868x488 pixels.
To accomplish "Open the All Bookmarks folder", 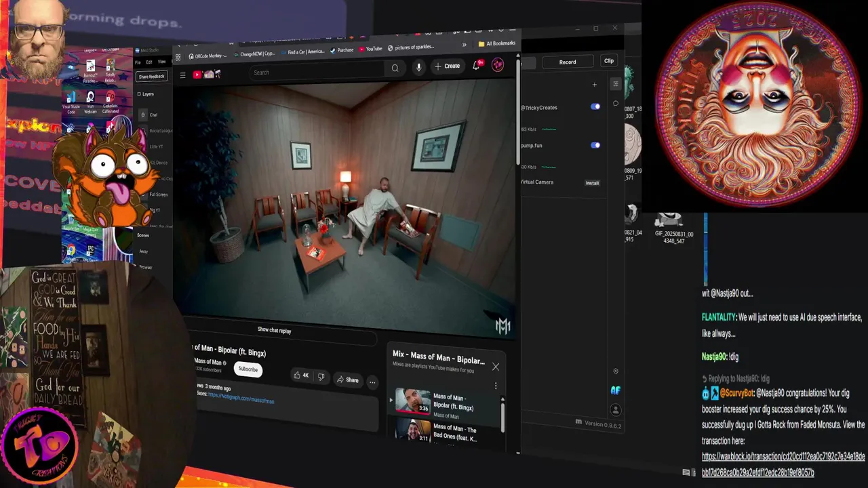I will [x=496, y=43].
